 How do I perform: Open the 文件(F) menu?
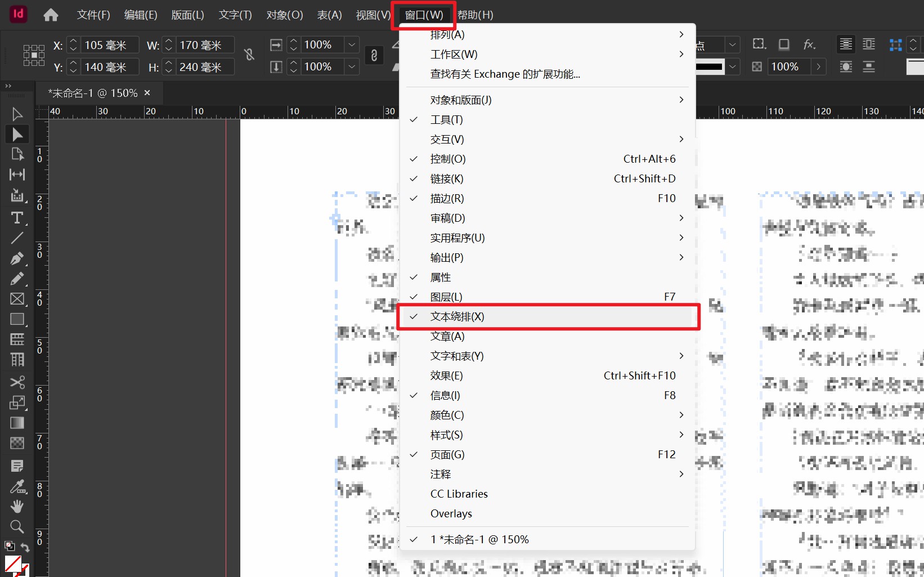(x=93, y=15)
